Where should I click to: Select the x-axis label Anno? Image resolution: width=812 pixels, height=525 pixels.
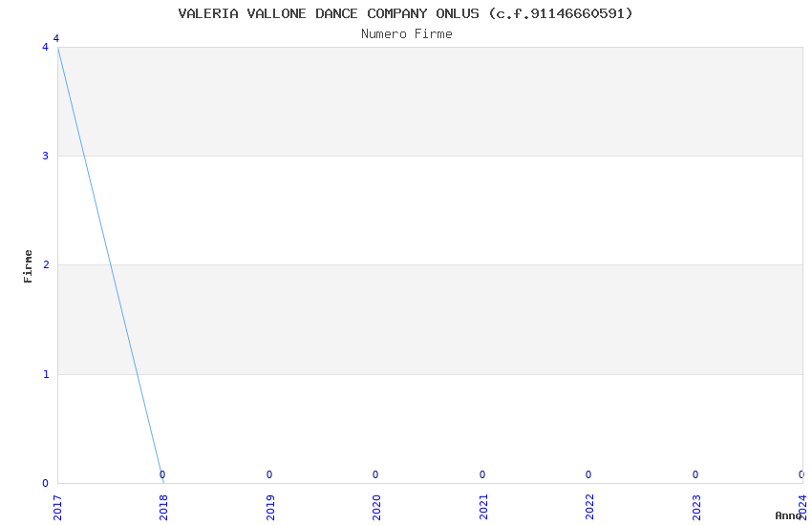coord(788,515)
